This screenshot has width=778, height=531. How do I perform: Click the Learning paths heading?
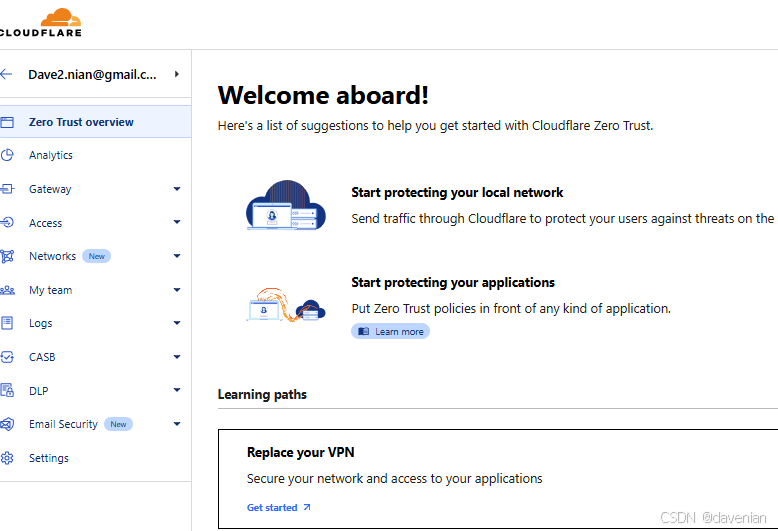(262, 395)
